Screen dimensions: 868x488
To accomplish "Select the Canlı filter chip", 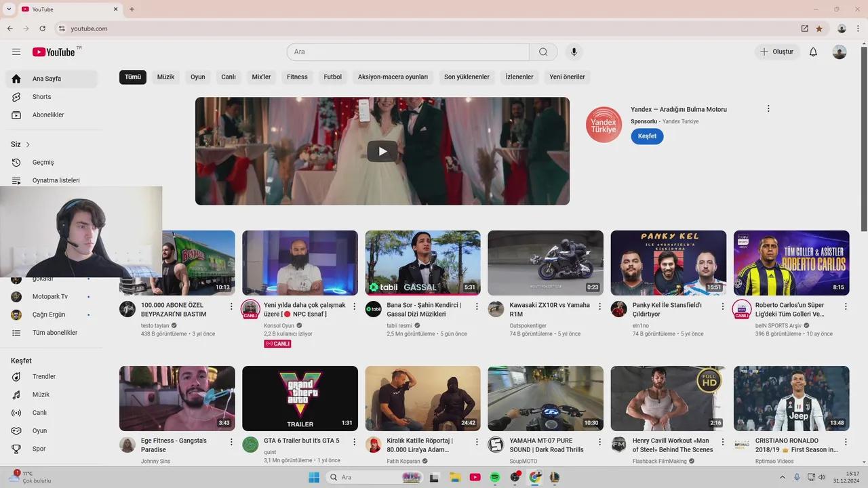I will [x=229, y=77].
